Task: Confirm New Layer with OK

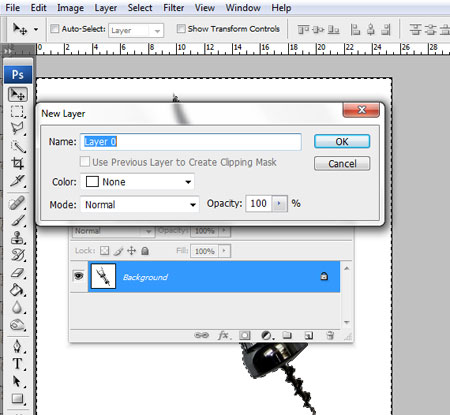Action: 342,142
